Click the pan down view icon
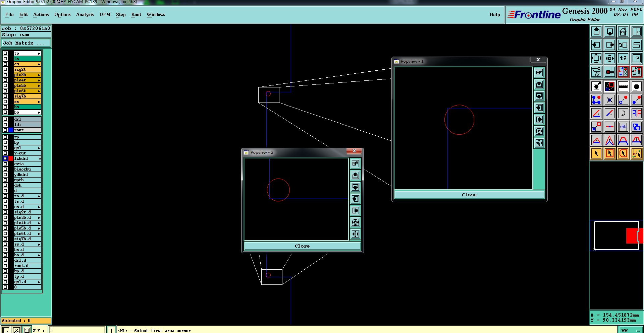The height and width of the screenshot is (333, 644). [x=610, y=31]
